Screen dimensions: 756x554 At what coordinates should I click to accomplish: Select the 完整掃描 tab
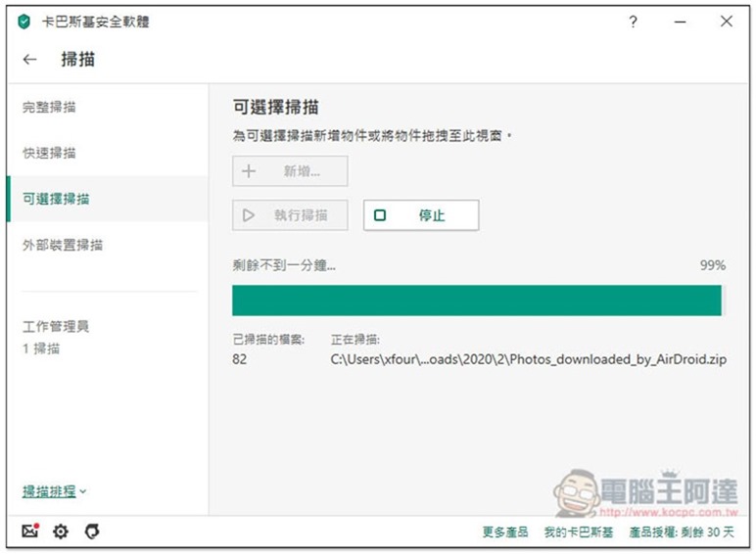coord(49,107)
